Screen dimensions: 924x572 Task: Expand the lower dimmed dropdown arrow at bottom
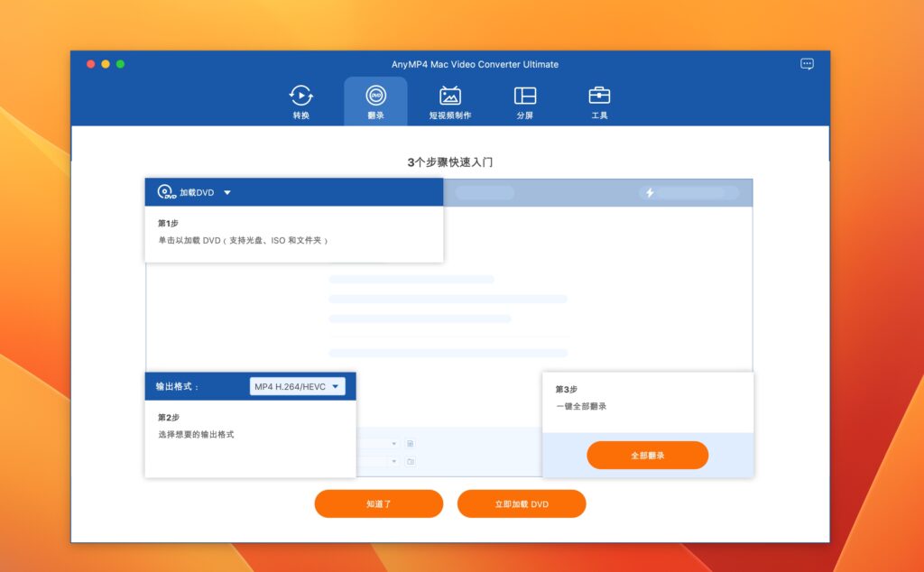coord(394,461)
